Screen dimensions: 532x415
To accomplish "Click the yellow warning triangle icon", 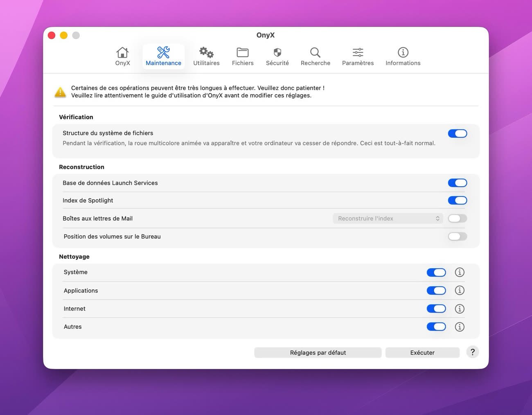I will click(x=60, y=92).
